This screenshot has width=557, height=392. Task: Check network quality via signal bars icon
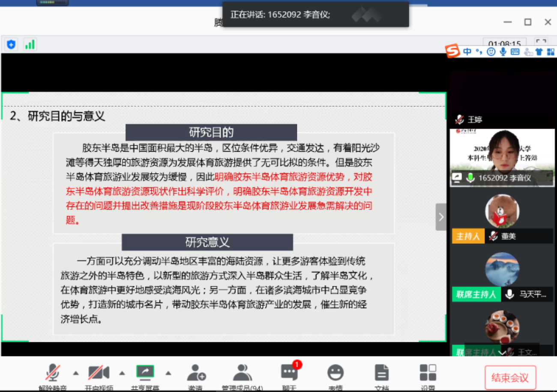(x=30, y=44)
